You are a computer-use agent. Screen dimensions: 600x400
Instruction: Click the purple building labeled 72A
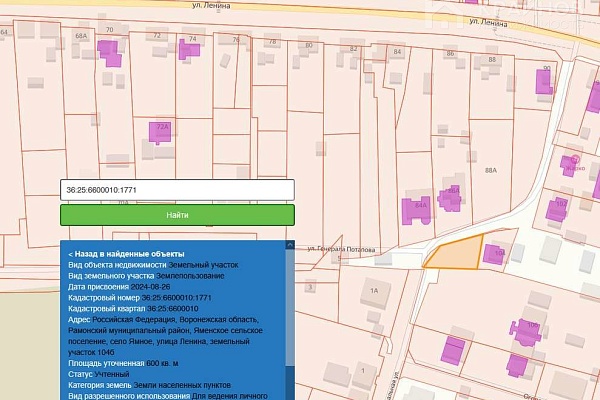159,132
